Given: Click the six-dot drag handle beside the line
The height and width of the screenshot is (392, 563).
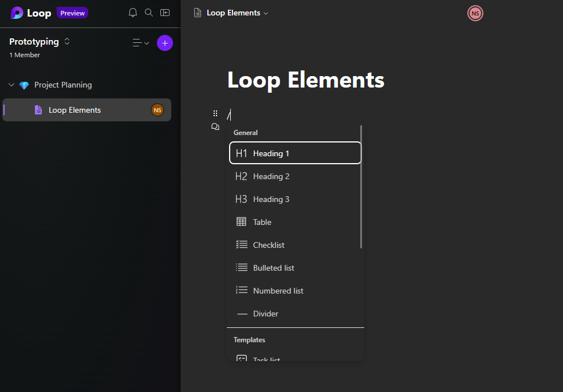Looking at the screenshot, I should click(215, 113).
